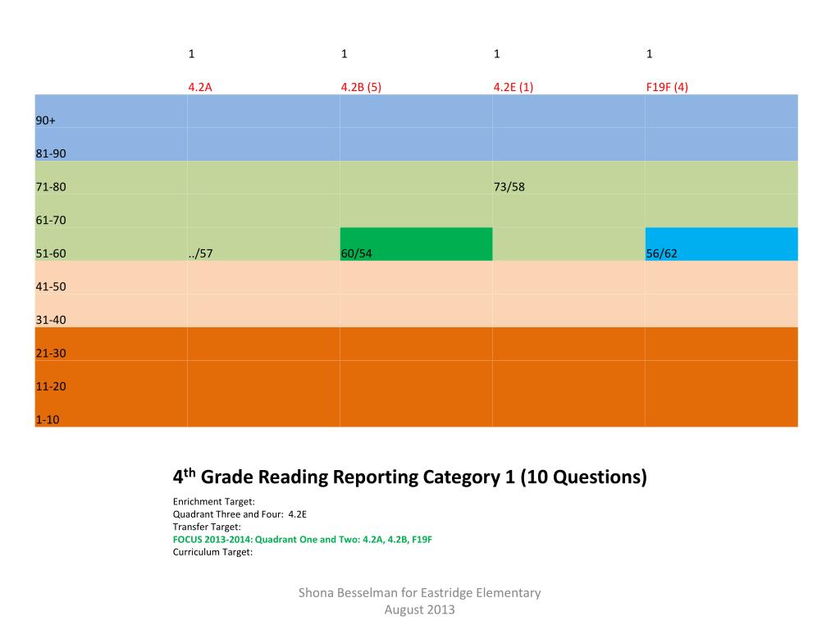The image size is (840, 630).
Task: Click the green FOCUS 2013-2014 line
Action: 302,540
